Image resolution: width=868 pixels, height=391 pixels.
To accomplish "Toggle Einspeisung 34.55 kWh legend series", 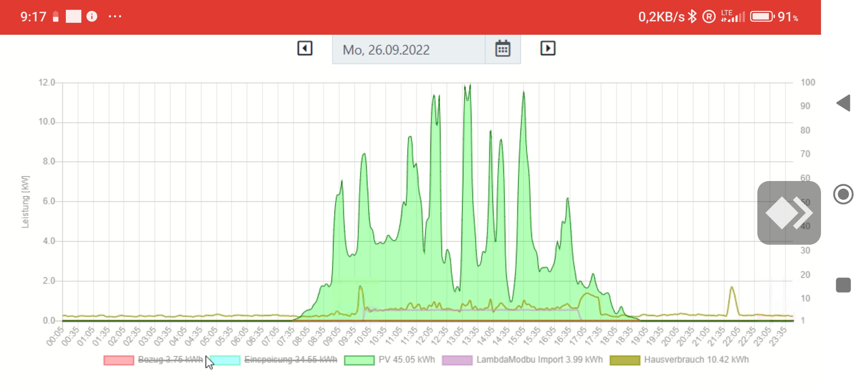I will click(290, 360).
